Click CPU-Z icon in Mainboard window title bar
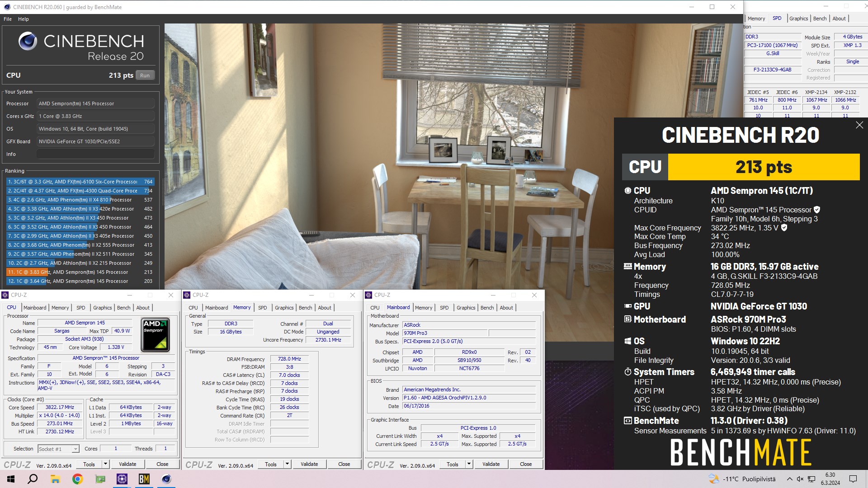868x488 pixels. tap(369, 295)
